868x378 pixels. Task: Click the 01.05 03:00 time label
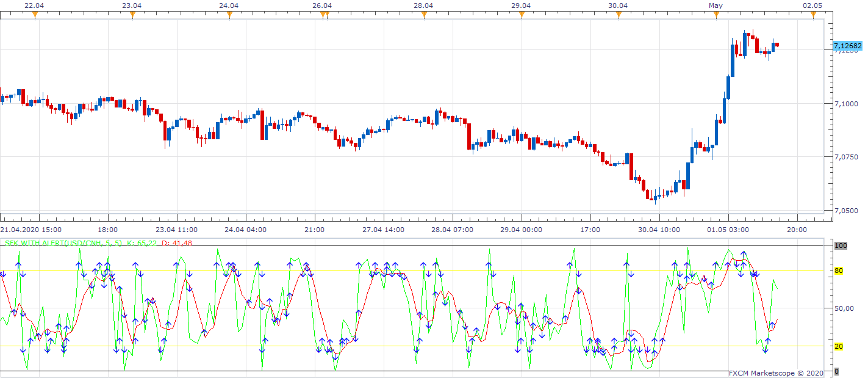728,230
